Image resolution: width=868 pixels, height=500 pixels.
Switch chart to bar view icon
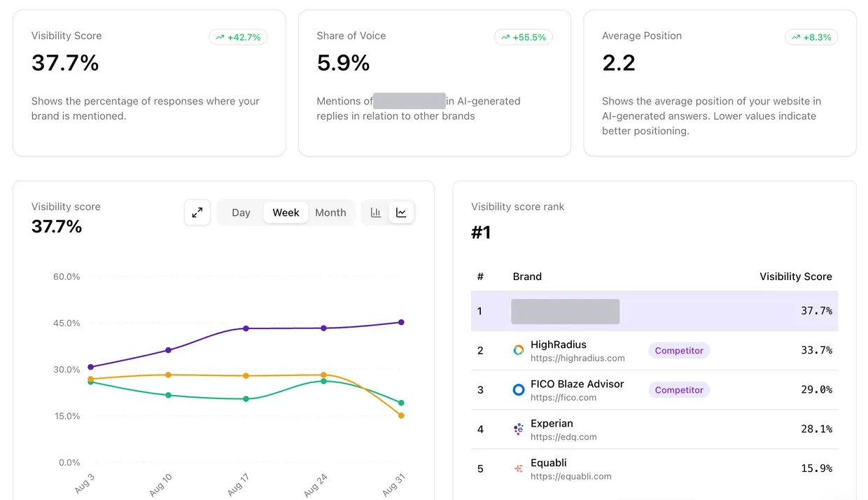click(x=376, y=212)
